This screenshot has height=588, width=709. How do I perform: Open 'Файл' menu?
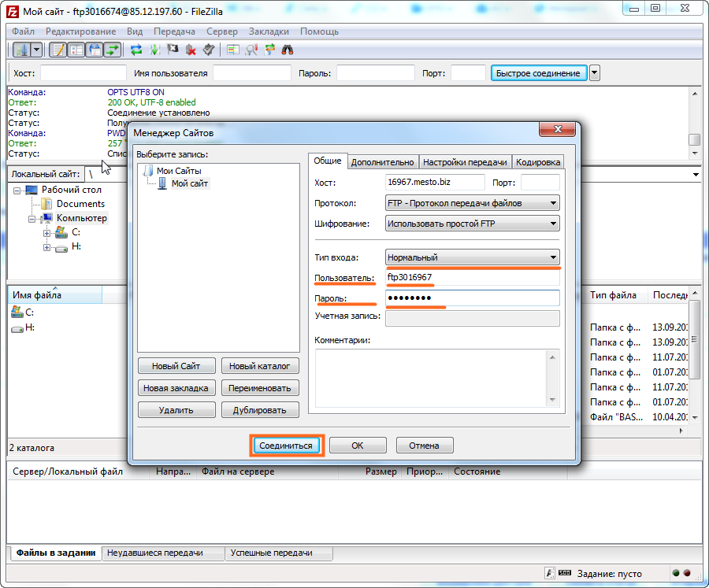point(23,31)
